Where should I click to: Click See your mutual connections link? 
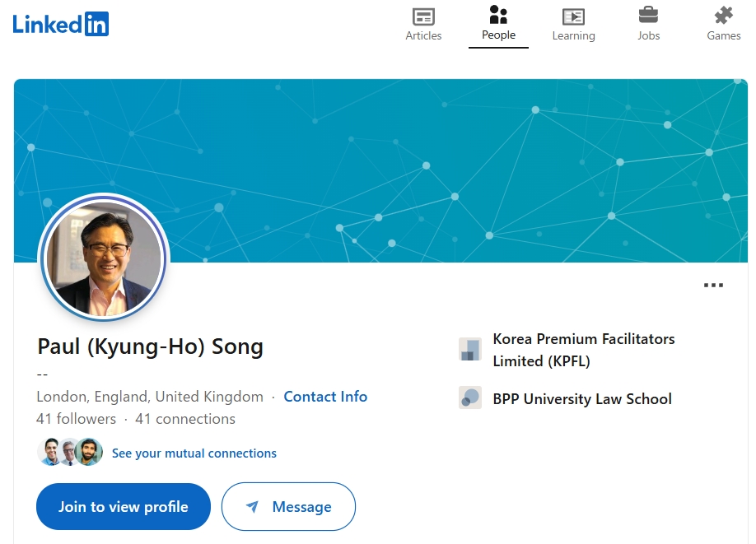pyautogui.click(x=194, y=453)
